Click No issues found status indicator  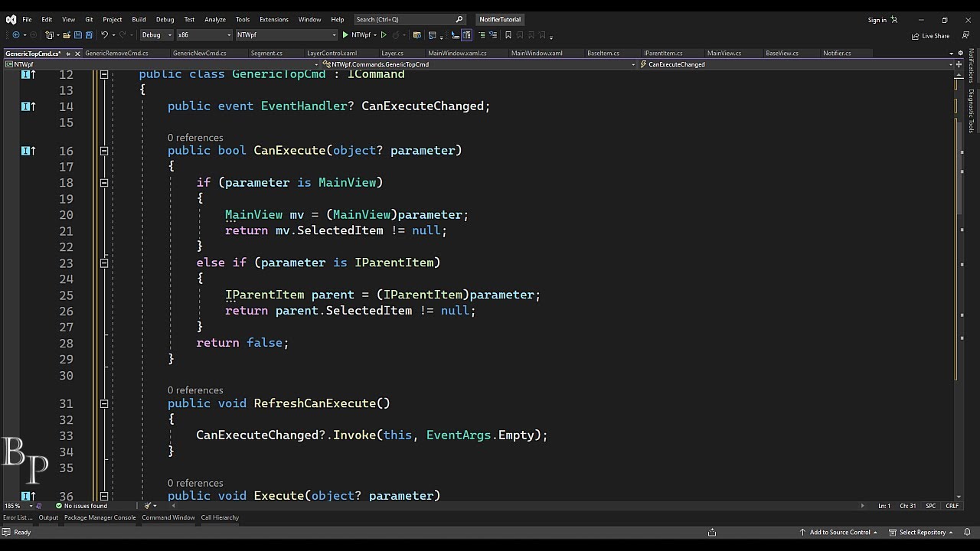81,506
